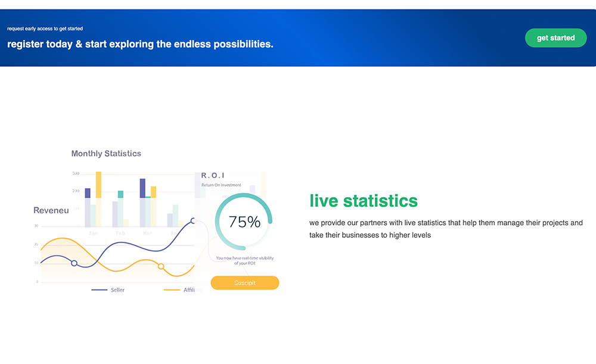Click the dark blue March bar
The image size is (596, 364).
point(142,188)
